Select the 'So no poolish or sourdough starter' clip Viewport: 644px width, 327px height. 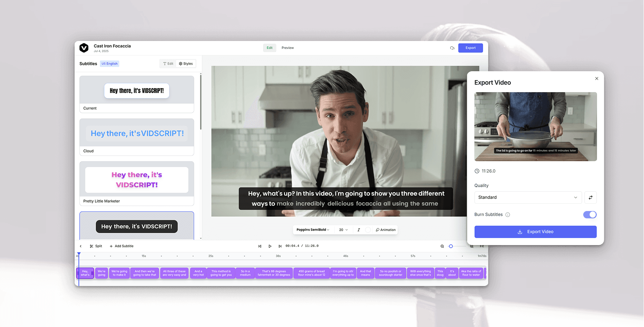point(391,273)
